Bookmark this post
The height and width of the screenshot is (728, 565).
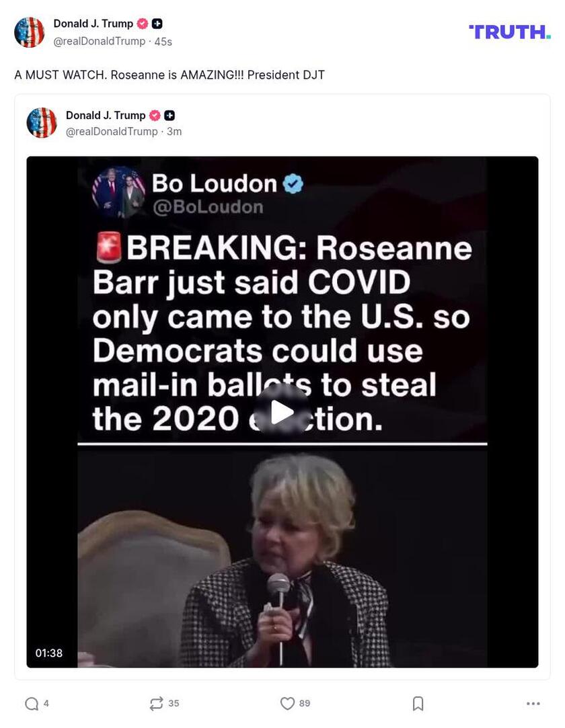(x=418, y=703)
